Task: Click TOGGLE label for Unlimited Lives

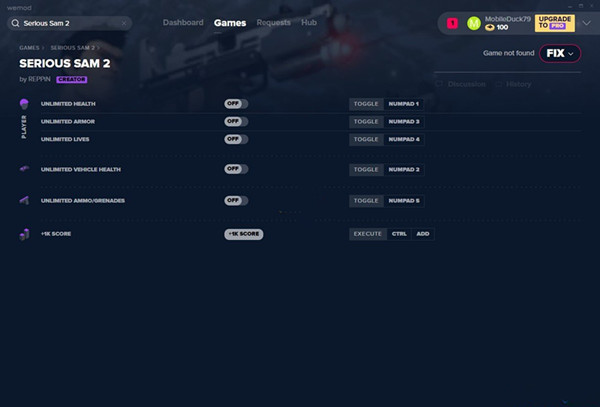Action: click(x=366, y=139)
